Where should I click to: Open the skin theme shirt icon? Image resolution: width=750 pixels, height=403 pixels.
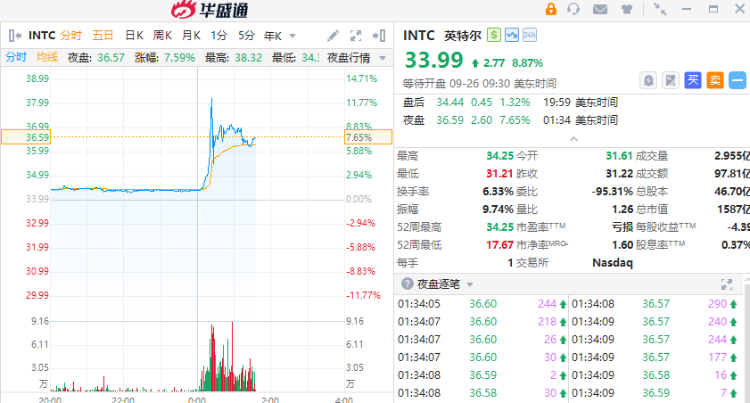[627, 9]
